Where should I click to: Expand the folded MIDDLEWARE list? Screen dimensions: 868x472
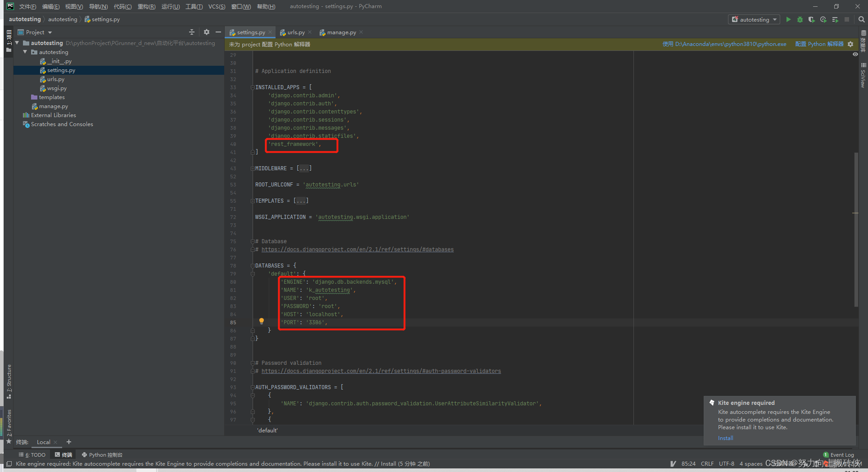tap(253, 168)
